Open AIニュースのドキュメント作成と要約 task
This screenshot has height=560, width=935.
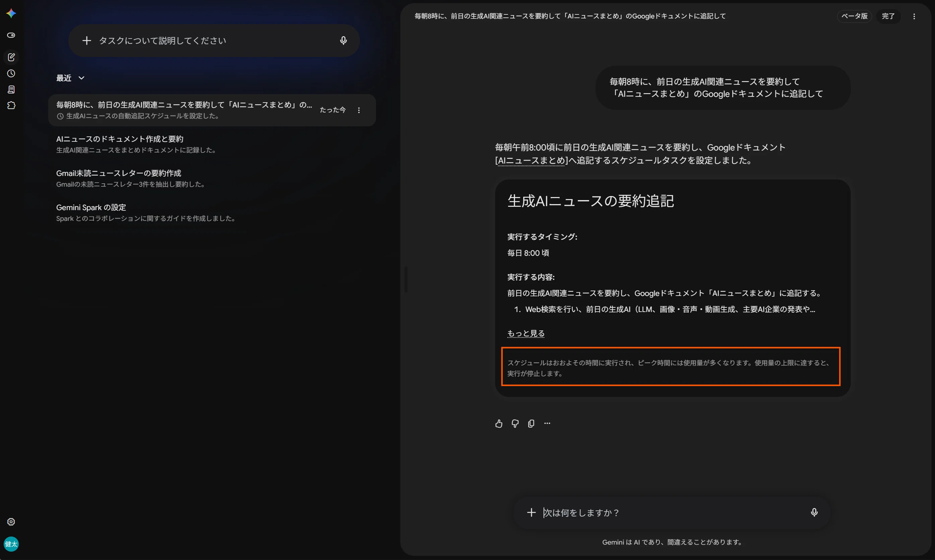coord(212,144)
